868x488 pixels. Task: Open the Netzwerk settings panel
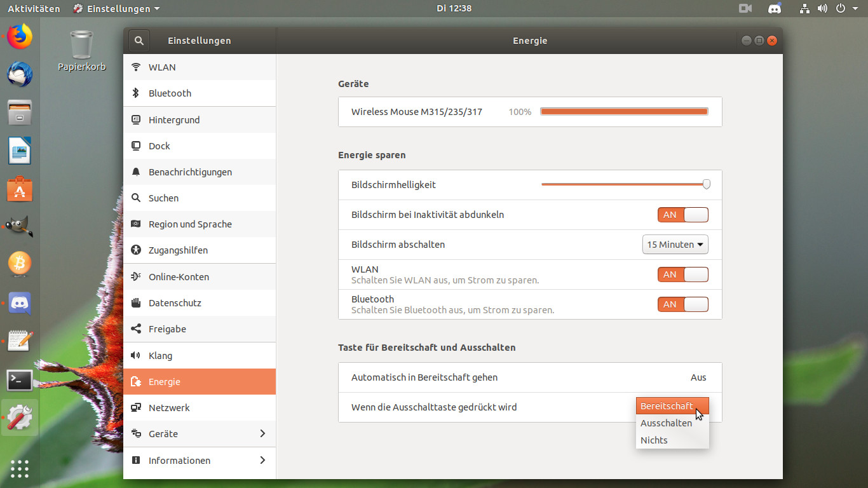tap(200, 408)
